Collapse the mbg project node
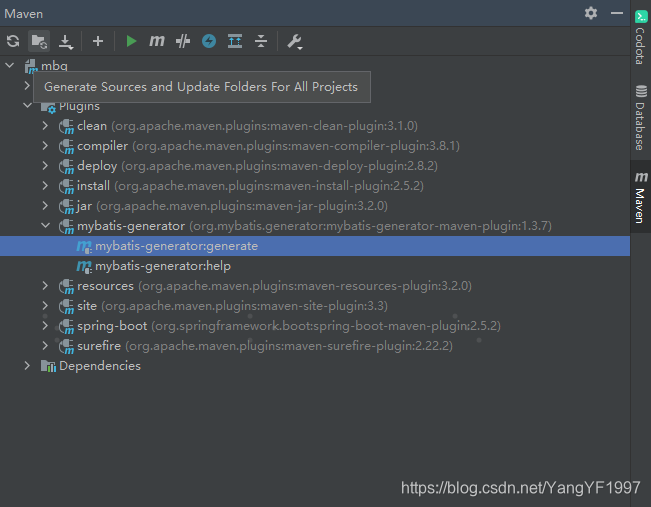The height and width of the screenshot is (507, 651). coord(10,66)
